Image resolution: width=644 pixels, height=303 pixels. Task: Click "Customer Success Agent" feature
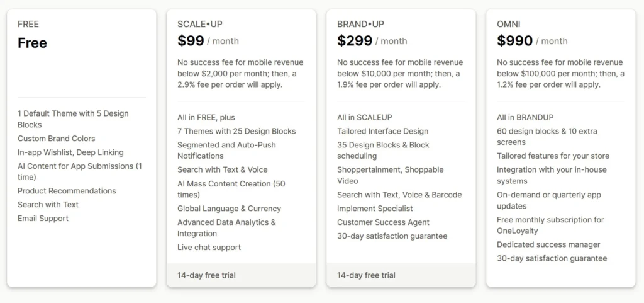tap(383, 222)
